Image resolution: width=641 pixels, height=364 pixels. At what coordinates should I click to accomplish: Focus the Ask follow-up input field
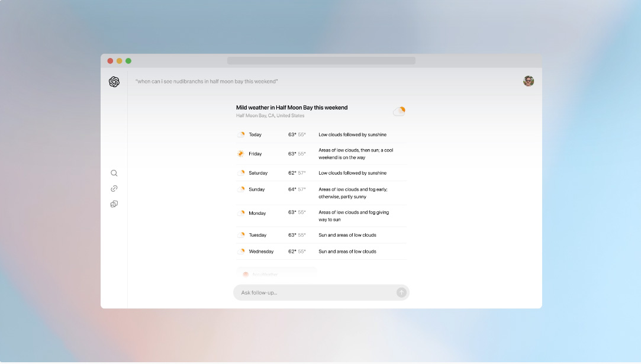tap(321, 292)
